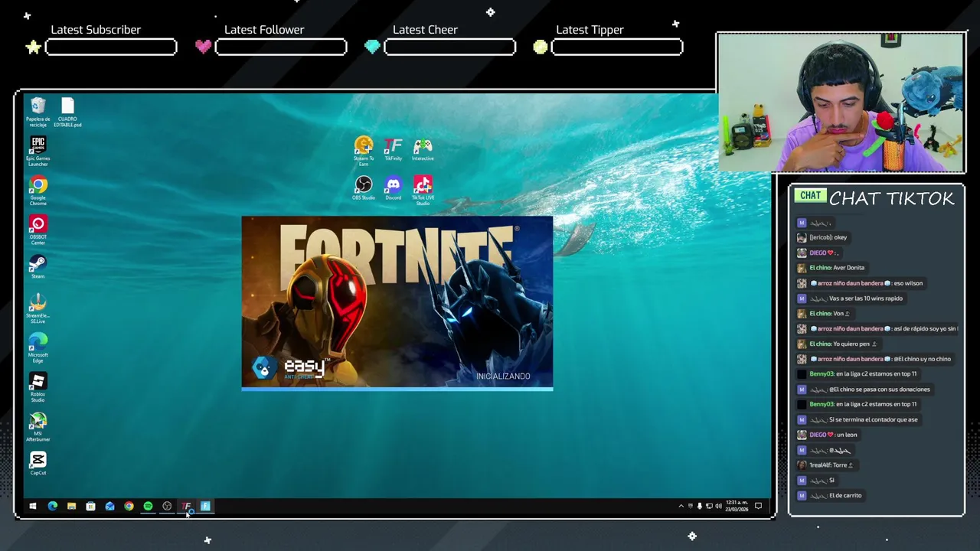
Task: Select the OBSBOT Center desktop shortcut
Action: [x=38, y=230]
